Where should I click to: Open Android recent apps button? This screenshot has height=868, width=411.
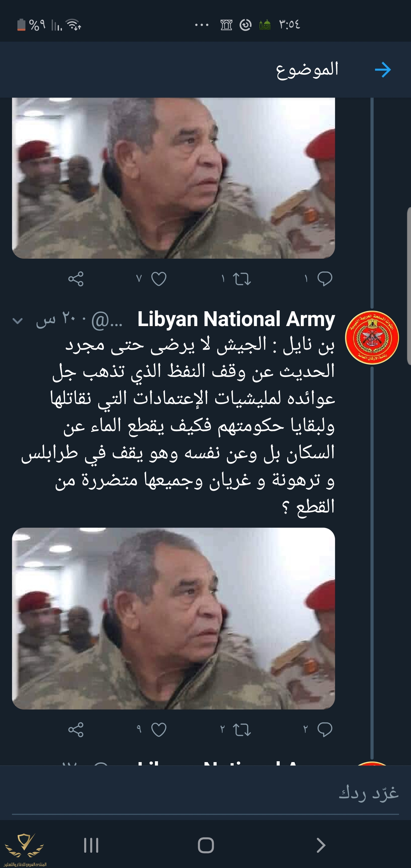pyautogui.click(x=91, y=845)
